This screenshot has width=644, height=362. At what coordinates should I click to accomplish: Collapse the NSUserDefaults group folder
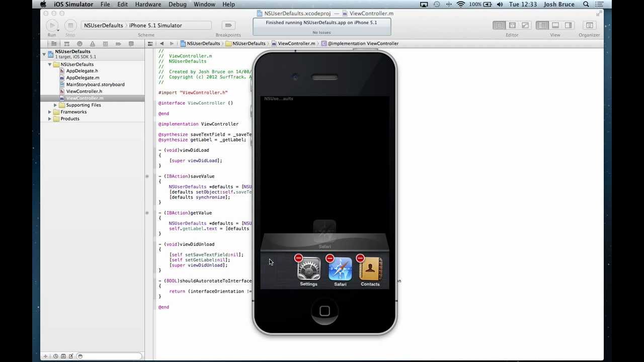[50, 64]
